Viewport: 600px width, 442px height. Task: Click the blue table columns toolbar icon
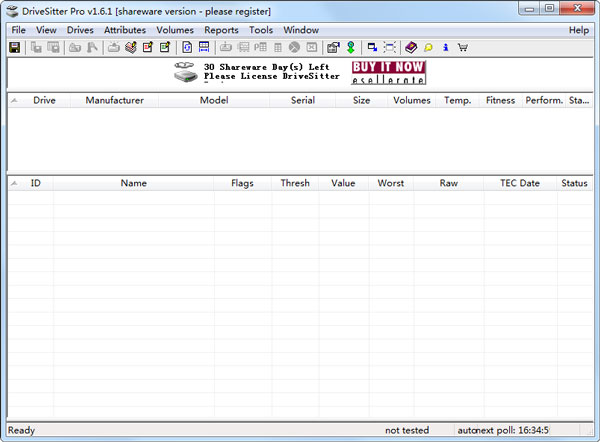pyautogui.click(x=204, y=47)
